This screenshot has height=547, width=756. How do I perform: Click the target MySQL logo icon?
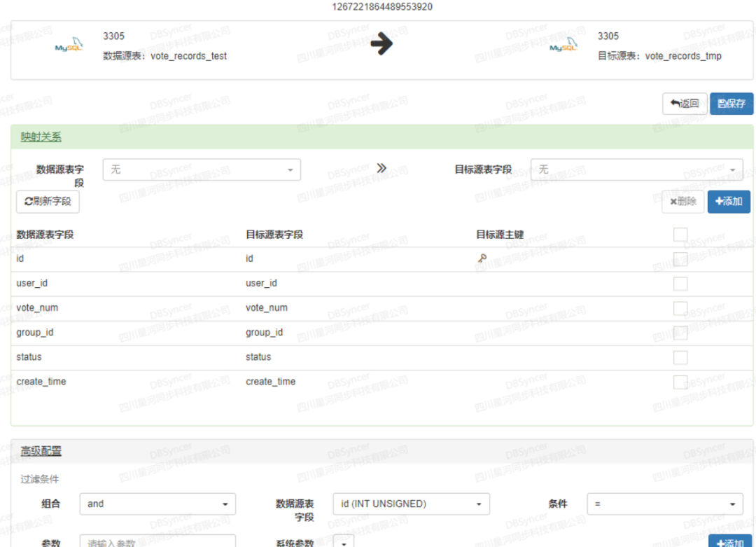[x=563, y=44]
